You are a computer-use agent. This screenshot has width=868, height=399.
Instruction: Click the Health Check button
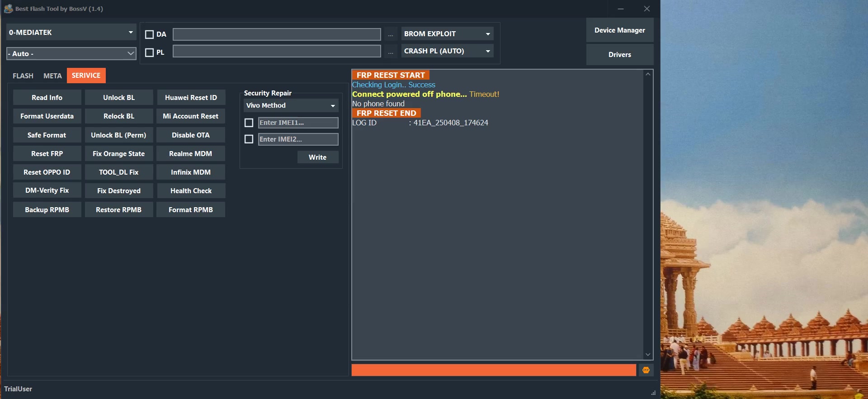(191, 191)
